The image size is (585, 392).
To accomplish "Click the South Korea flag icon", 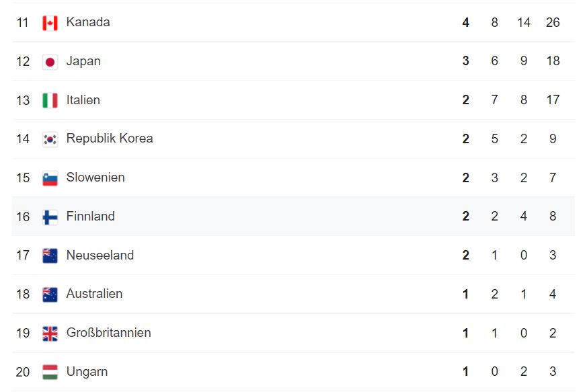I will pos(50,139).
